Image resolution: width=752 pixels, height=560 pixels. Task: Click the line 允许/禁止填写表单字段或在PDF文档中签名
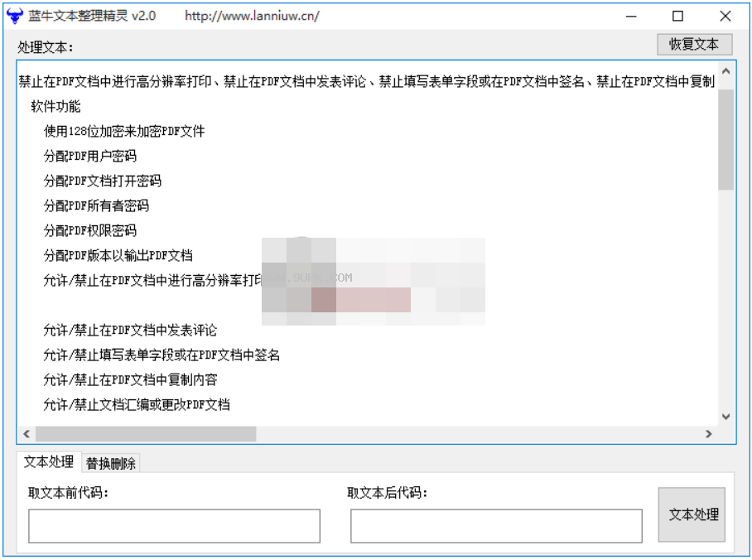(x=161, y=355)
